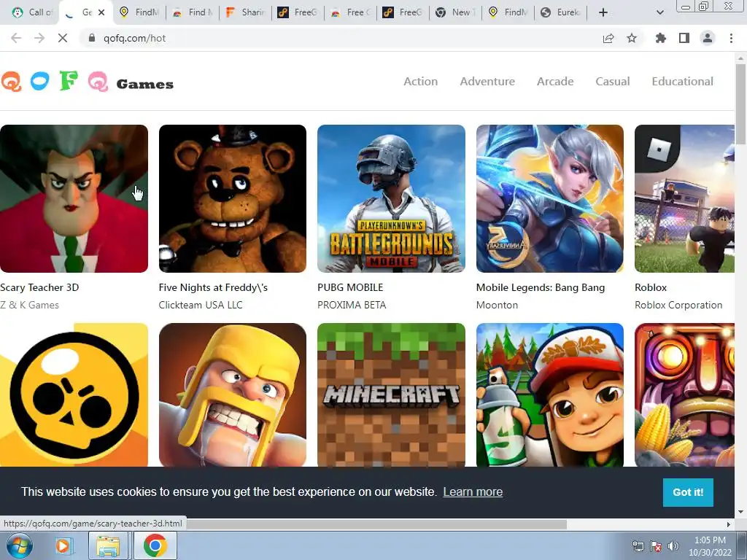This screenshot has width=747, height=560.
Task: Open the Five Nights at Freddy's thumbnail
Action: click(233, 198)
